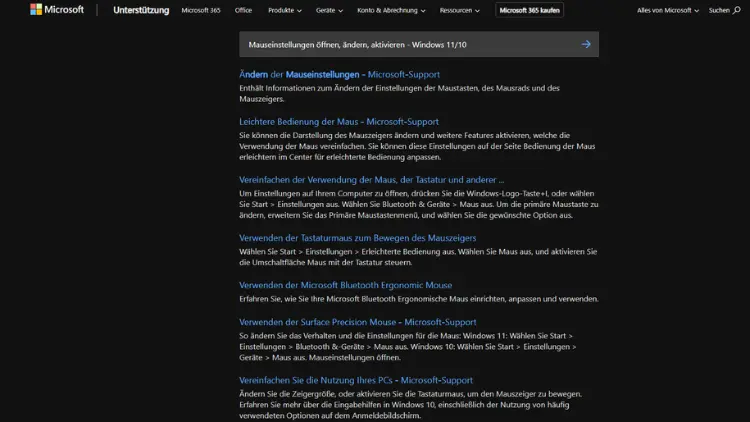Expand the Produkte dropdown

coord(285,10)
